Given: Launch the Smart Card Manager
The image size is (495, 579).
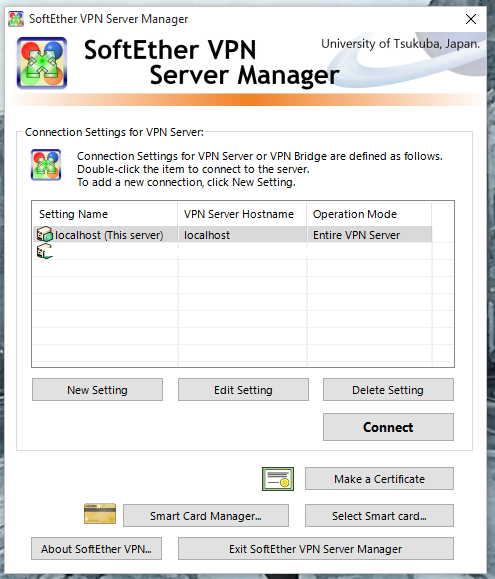Looking at the screenshot, I should click(x=206, y=515).
